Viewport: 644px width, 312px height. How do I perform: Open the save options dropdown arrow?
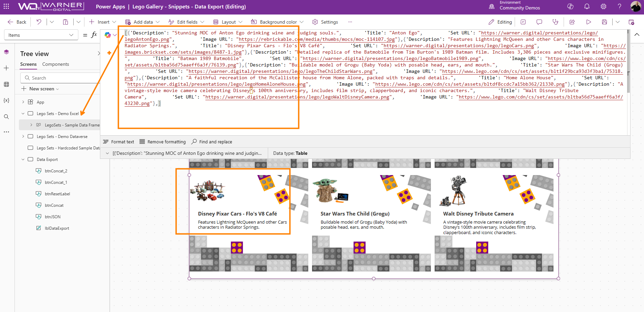tap(618, 22)
